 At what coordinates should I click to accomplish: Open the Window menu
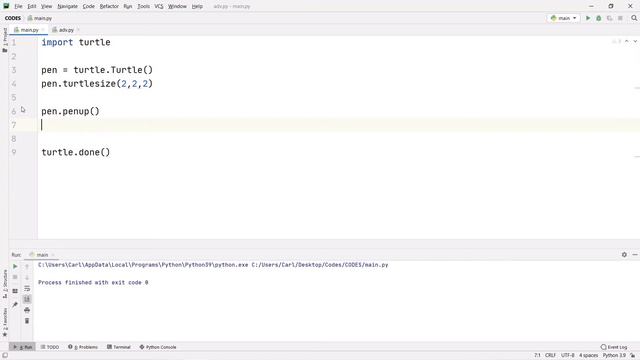point(177,6)
